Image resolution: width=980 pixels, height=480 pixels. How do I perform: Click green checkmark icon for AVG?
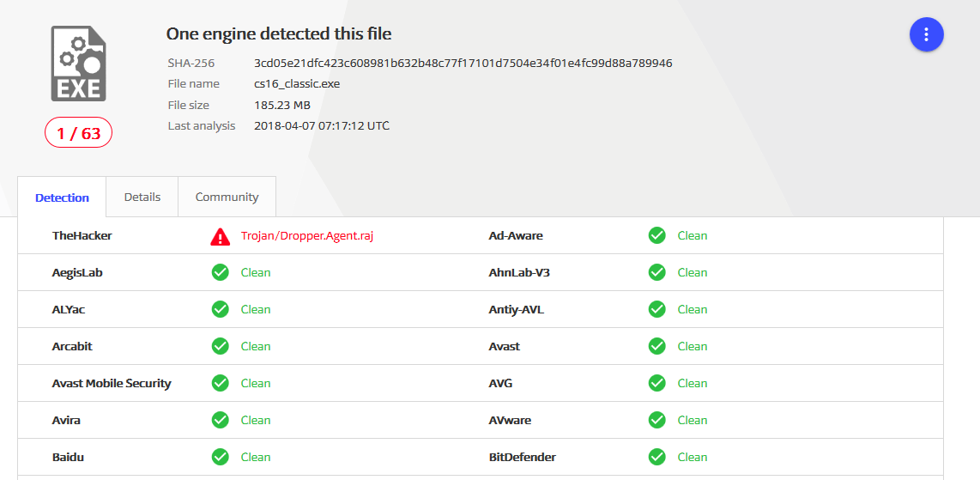click(x=656, y=383)
